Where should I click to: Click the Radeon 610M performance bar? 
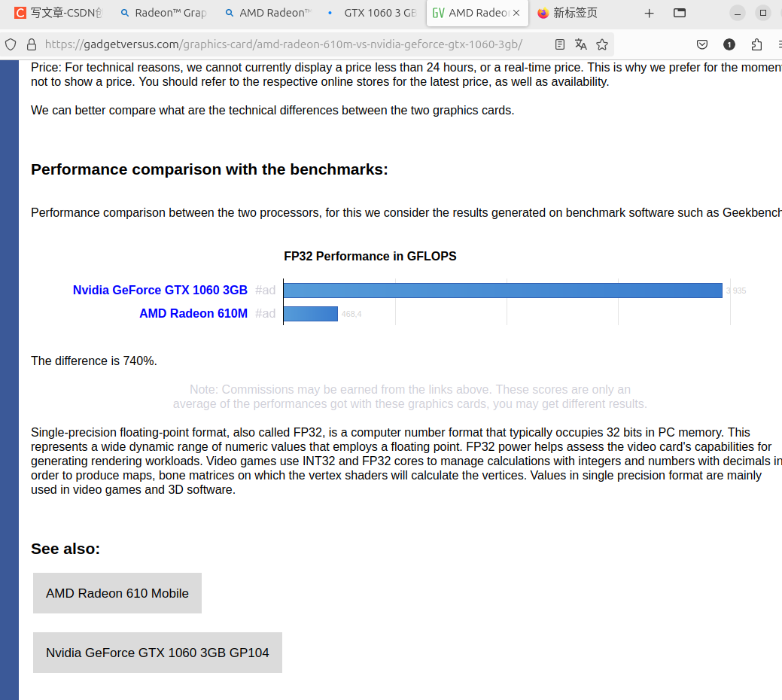click(310, 314)
